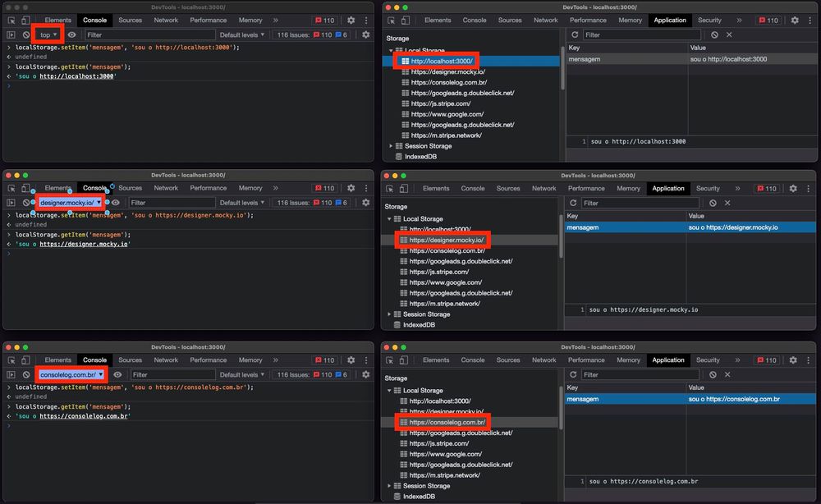The height and width of the screenshot is (504, 821).
Task: Delete all storage entries with the clear icon
Action: click(x=714, y=34)
